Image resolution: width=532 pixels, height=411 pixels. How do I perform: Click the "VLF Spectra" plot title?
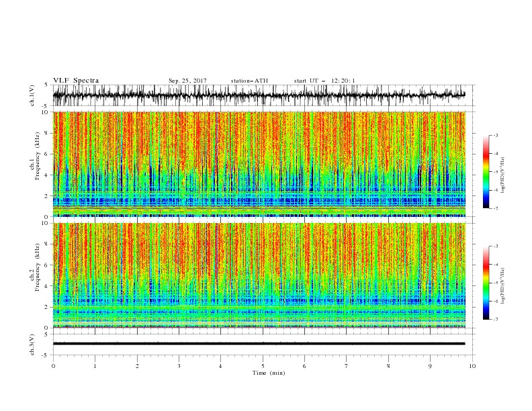pos(76,81)
